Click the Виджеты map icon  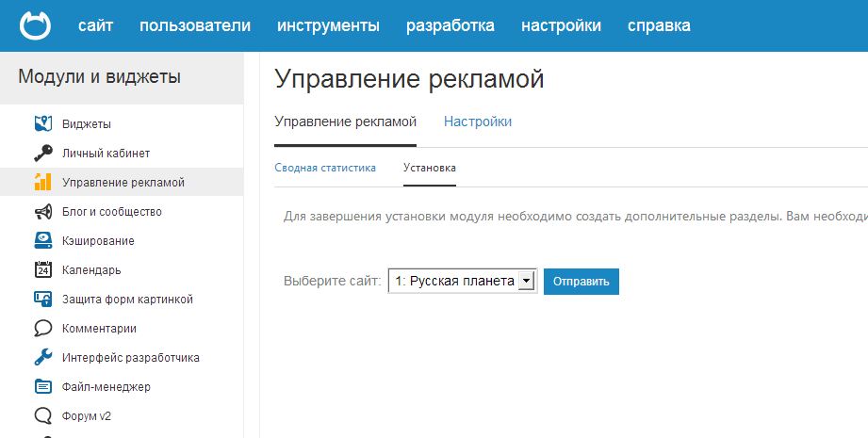coord(43,124)
